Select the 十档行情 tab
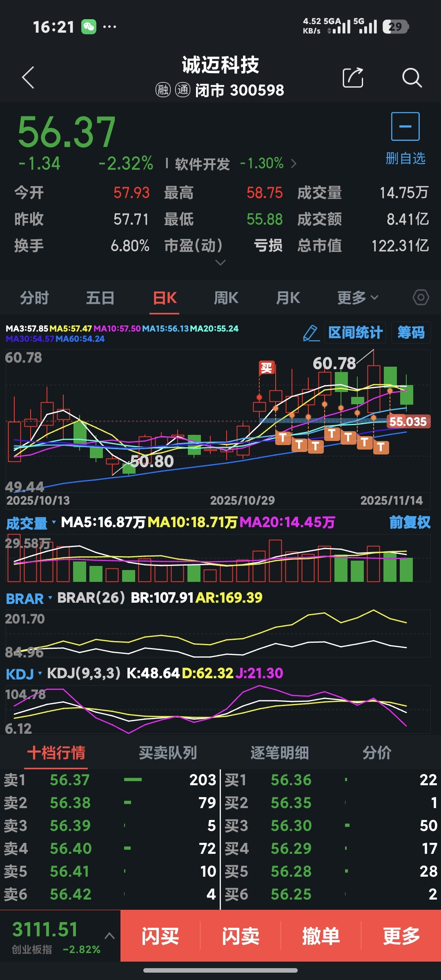441x980 pixels. [x=56, y=753]
